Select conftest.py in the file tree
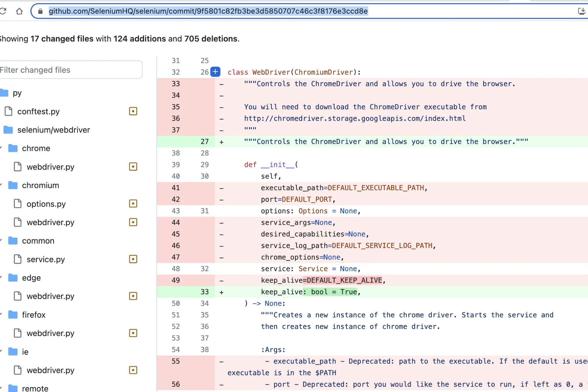The image size is (588, 392). pos(39,111)
